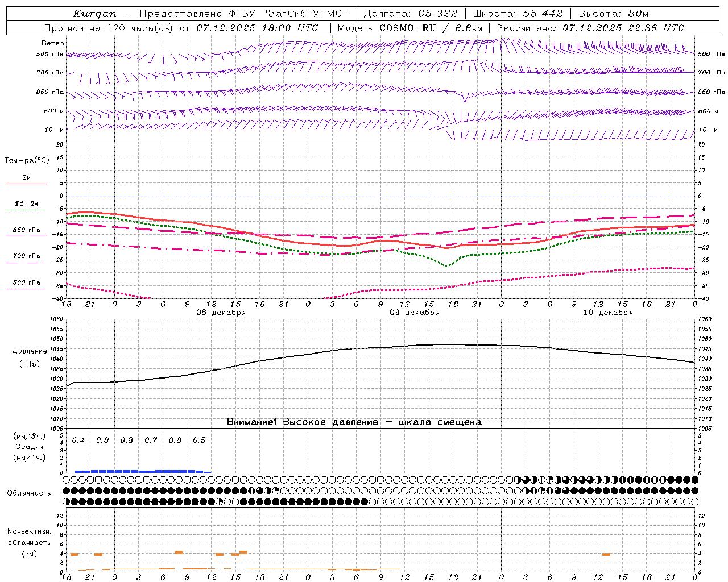Click the "08 декабря" date label
Image resolution: width=728 pixels, height=582 pixels.
[x=221, y=313]
